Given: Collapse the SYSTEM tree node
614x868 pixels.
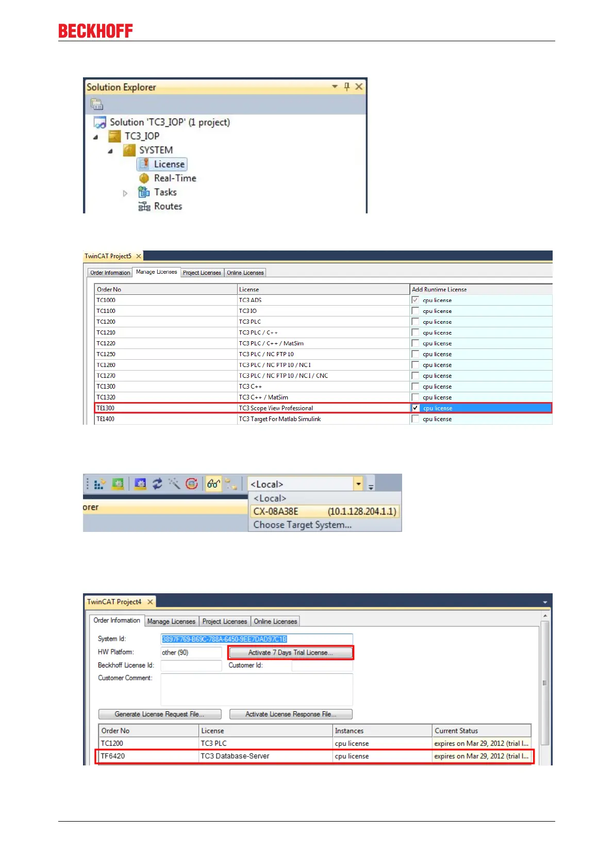Looking at the screenshot, I should point(110,151).
